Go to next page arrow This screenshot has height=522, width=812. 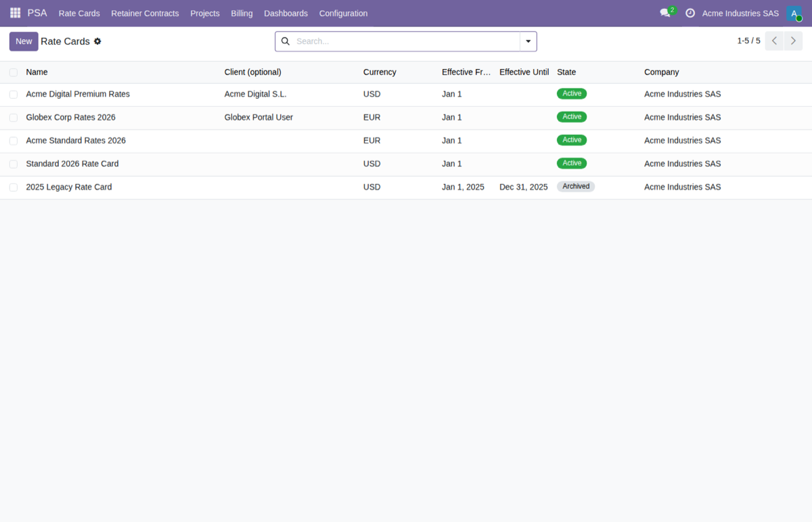coord(793,41)
